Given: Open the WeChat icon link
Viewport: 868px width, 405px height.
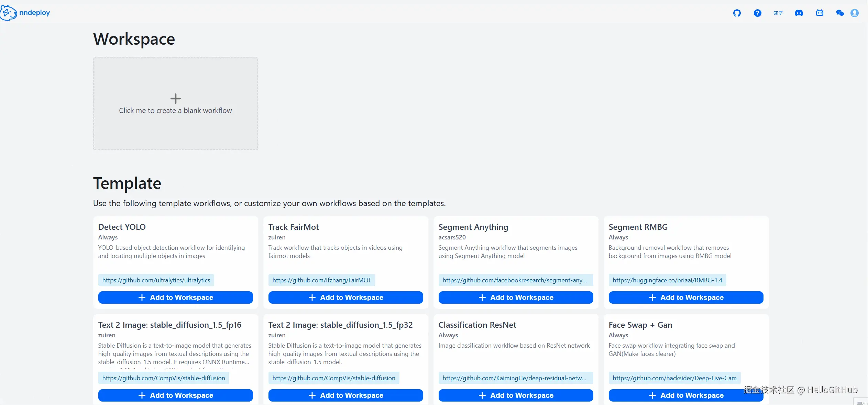Looking at the screenshot, I should (x=840, y=13).
